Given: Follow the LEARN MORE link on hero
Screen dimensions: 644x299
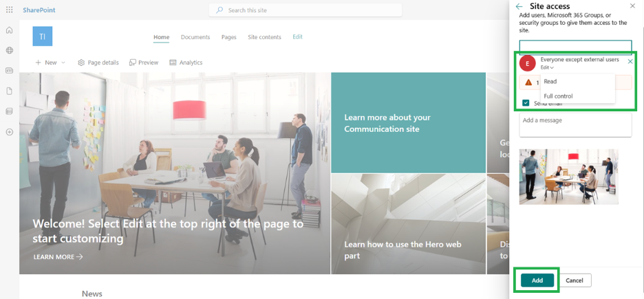Looking at the screenshot, I should [x=58, y=257].
